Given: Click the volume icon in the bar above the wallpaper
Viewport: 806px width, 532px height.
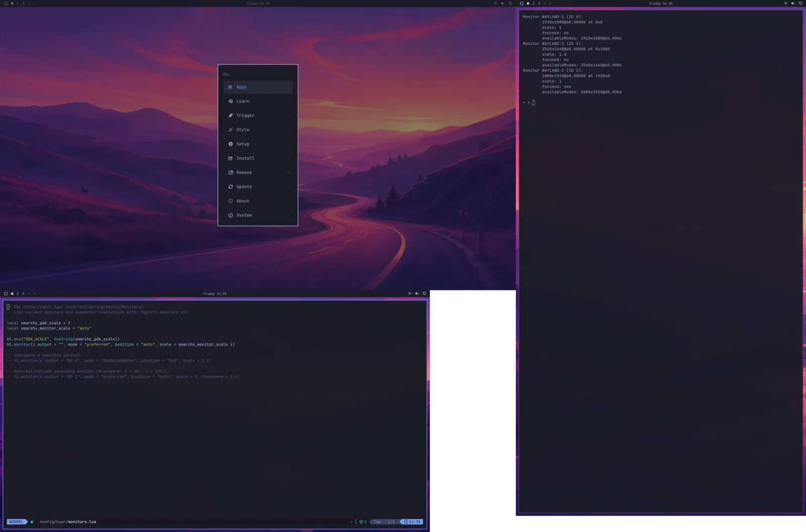Looking at the screenshot, I should 503,3.
